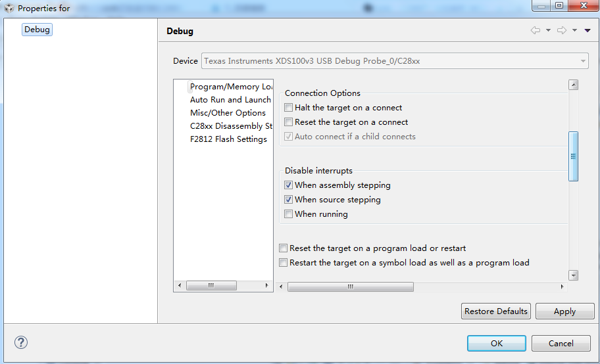Image resolution: width=600 pixels, height=364 pixels.
Task: Click the options panel scroll-down arrow
Action: pyautogui.click(x=573, y=275)
